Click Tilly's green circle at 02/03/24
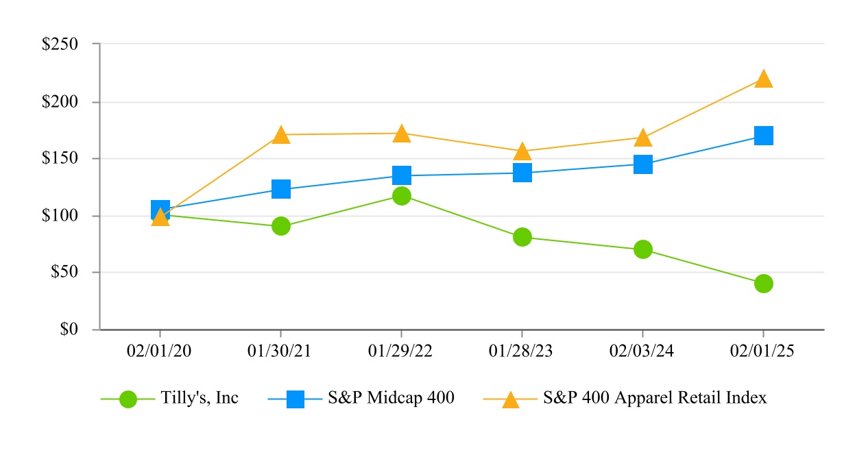This screenshot has width=868, height=459. 642,249
